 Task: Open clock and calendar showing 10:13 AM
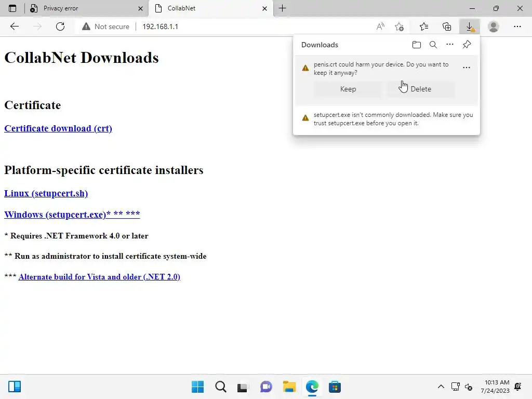pos(495,387)
